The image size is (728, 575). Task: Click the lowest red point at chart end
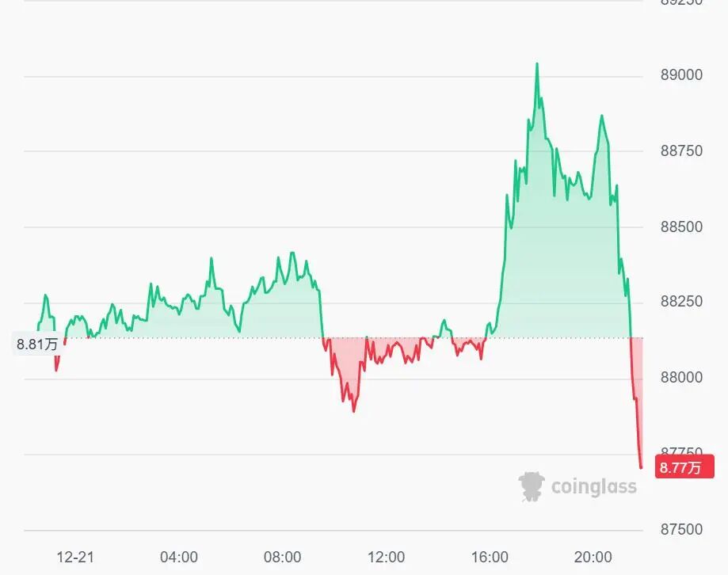point(641,467)
